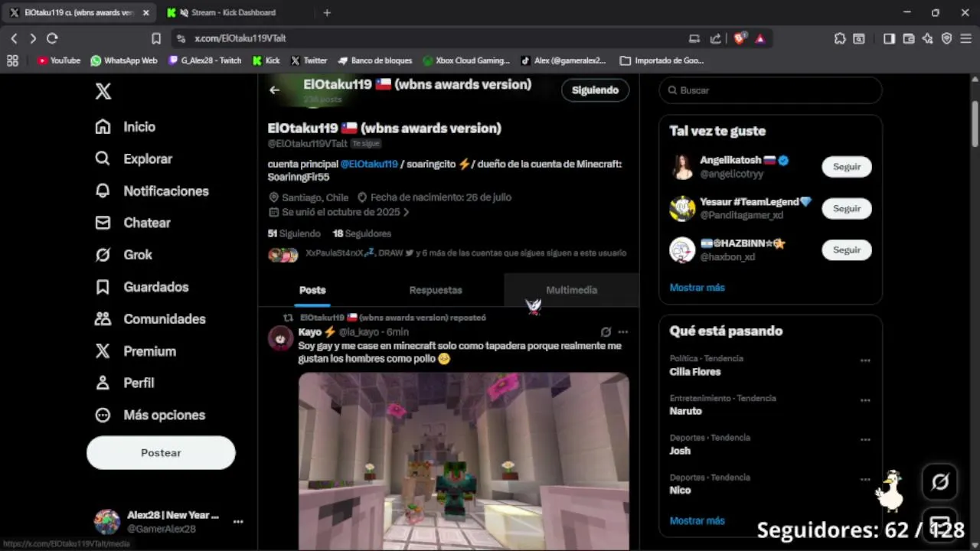Open the @ElOtaku119 main account link

point(369,164)
